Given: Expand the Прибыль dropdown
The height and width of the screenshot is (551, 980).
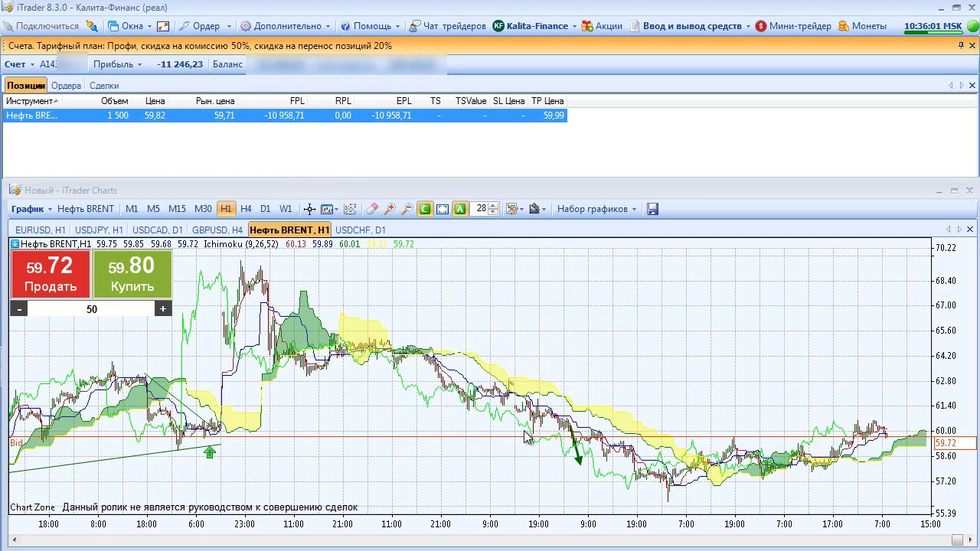Looking at the screenshot, I should (x=118, y=64).
